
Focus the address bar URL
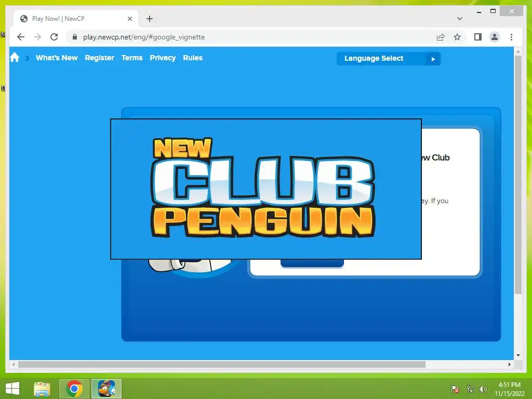pos(144,37)
